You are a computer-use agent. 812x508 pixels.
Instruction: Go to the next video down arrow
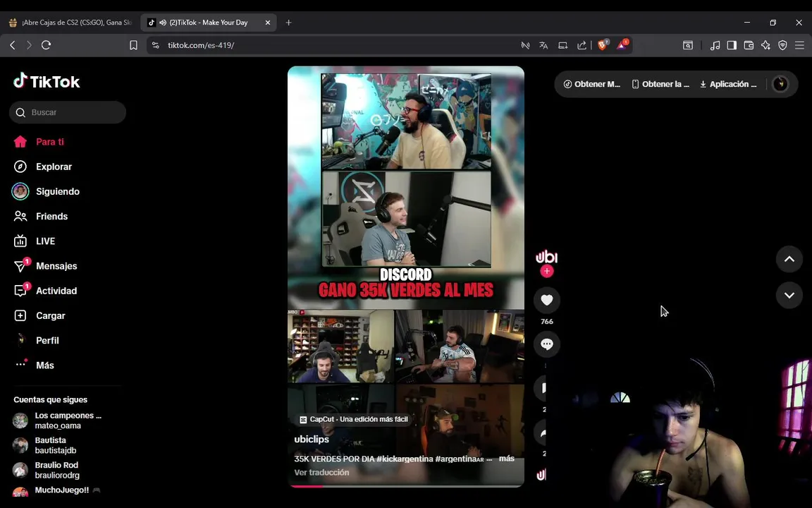[x=789, y=296]
